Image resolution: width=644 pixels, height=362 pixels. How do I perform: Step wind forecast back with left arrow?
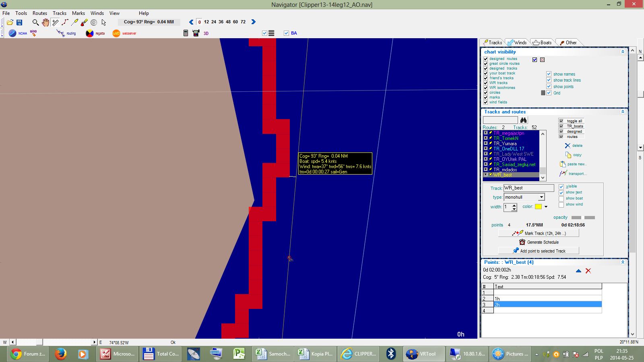click(191, 22)
